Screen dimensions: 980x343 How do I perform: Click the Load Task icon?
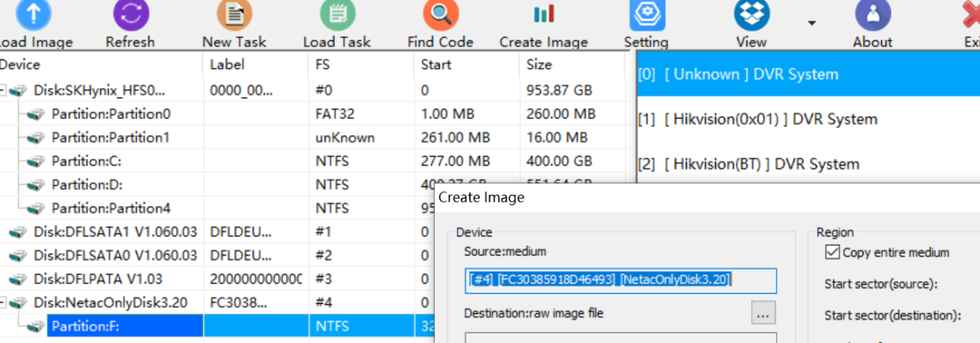[x=337, y=15]
